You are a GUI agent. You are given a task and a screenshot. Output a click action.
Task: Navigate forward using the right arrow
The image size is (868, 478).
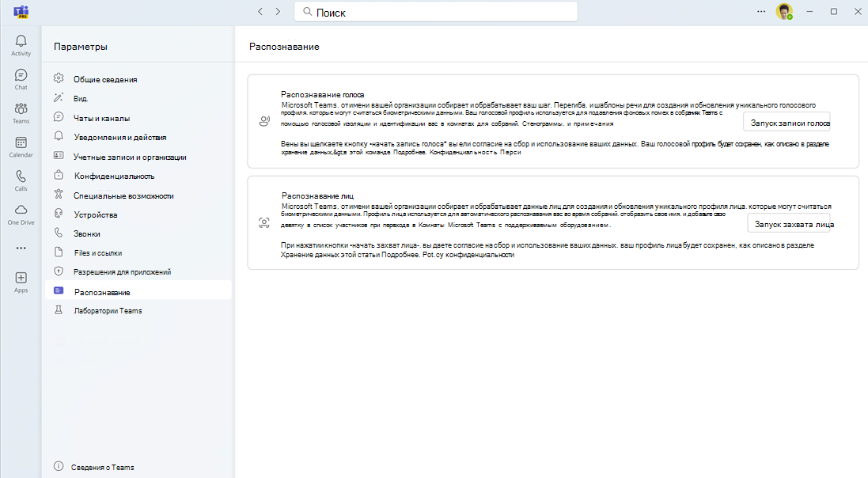pos(278,12)
